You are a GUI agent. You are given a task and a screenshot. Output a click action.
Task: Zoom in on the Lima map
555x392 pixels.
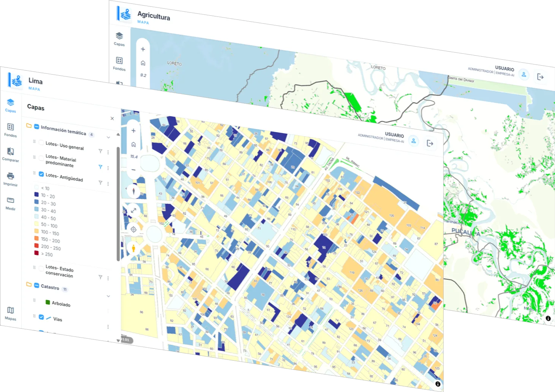133,131
